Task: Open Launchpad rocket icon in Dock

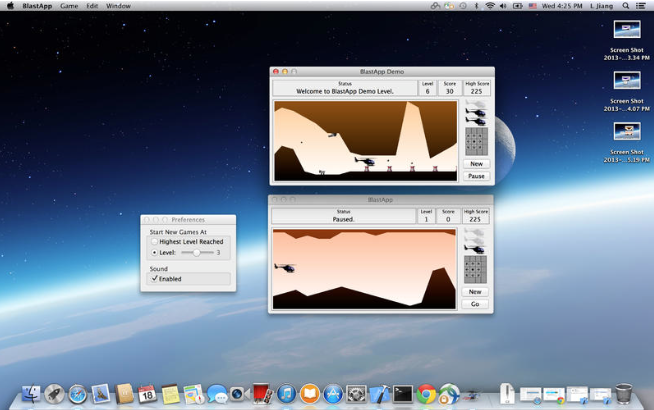Action: pyautogui.click(x=54, y=394)
